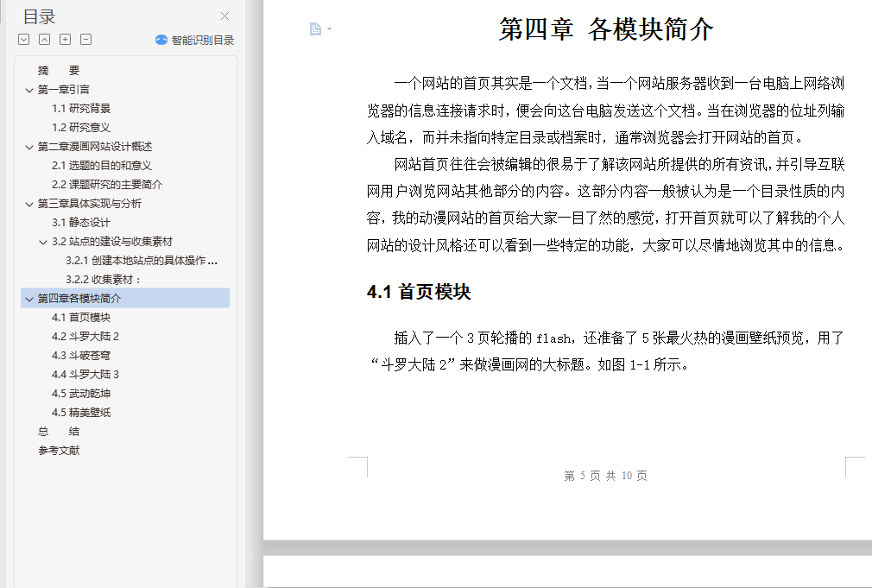Screen dimensions: 872x588
Task: Jump to 摘 要 in the outline
Action: [x=59, y=71]
